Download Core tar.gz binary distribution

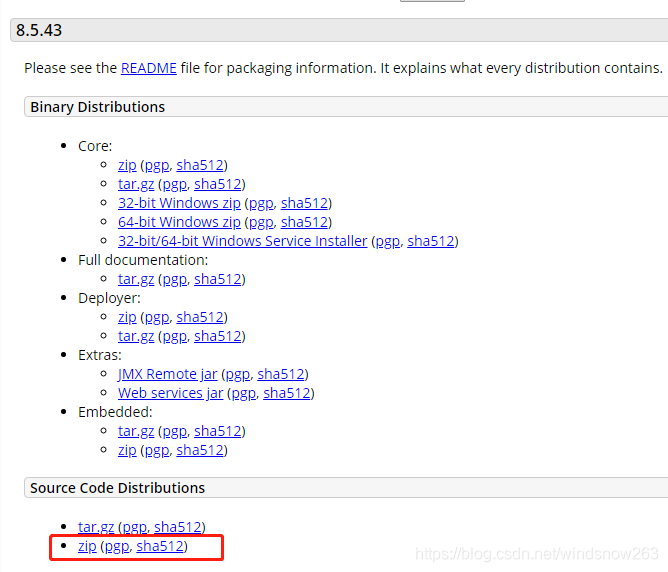point(136,184)
